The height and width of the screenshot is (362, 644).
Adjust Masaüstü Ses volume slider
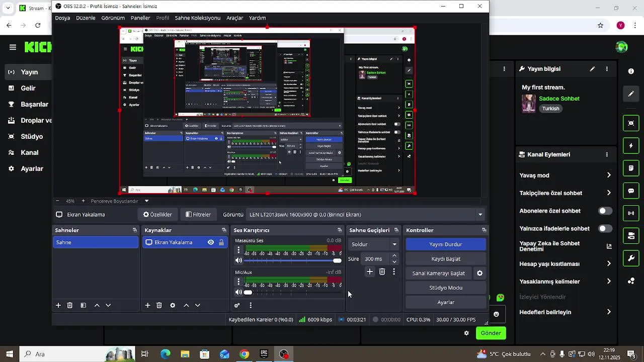[x=293, y=260]
